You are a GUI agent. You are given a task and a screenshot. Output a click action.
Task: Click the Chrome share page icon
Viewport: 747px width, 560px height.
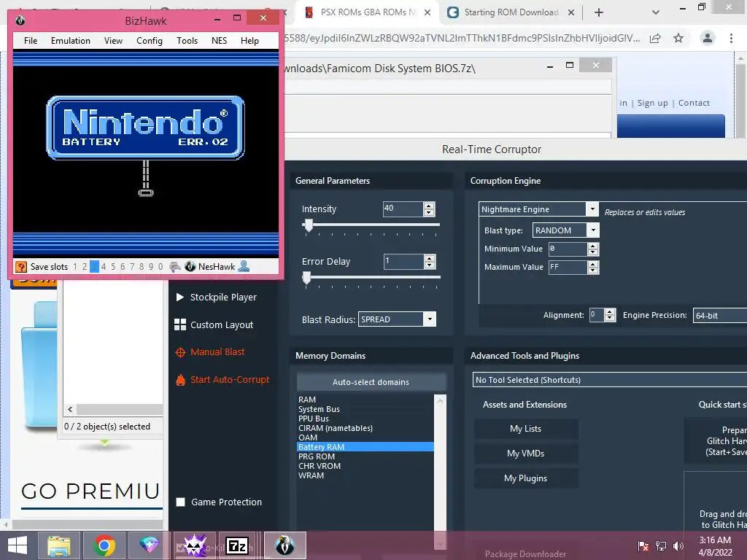655,38
